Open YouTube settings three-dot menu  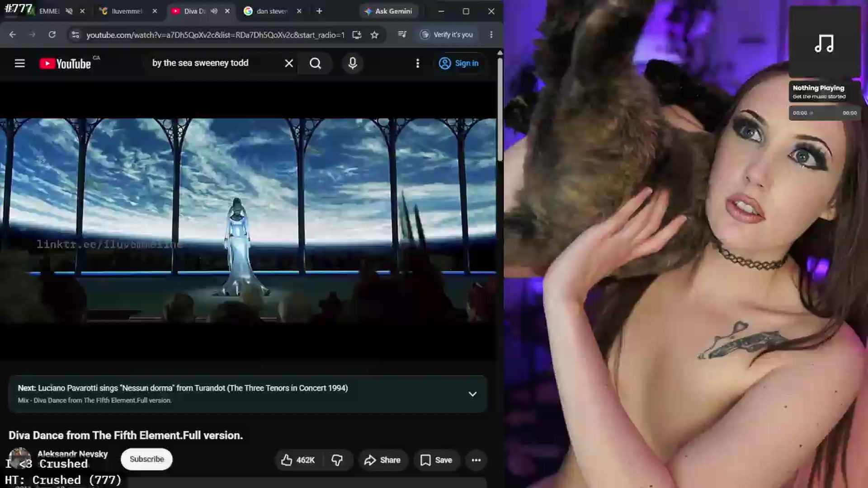point(418,63)
